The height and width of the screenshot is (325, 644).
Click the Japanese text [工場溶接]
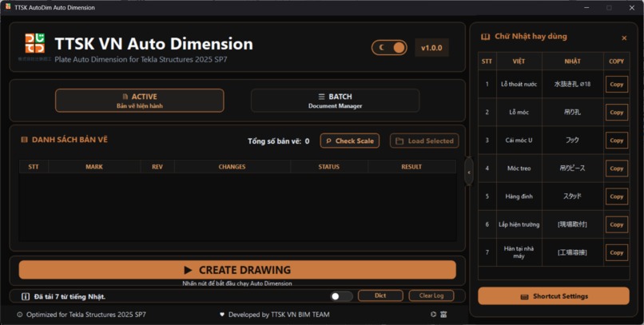pos(573,253)
